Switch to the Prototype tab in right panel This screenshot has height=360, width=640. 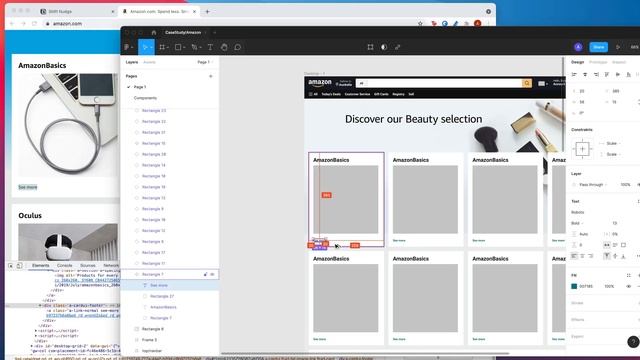[x=598, y=62]
